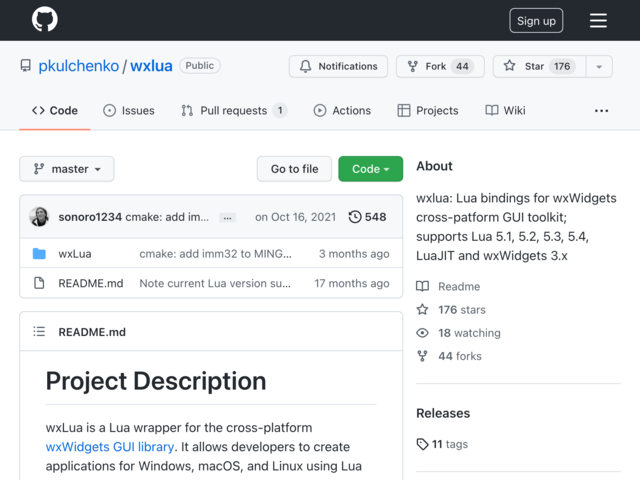Click the eye icon beside 18 watching
The image size is (640, 480).
pyautogui.click(x=422, y=333)
